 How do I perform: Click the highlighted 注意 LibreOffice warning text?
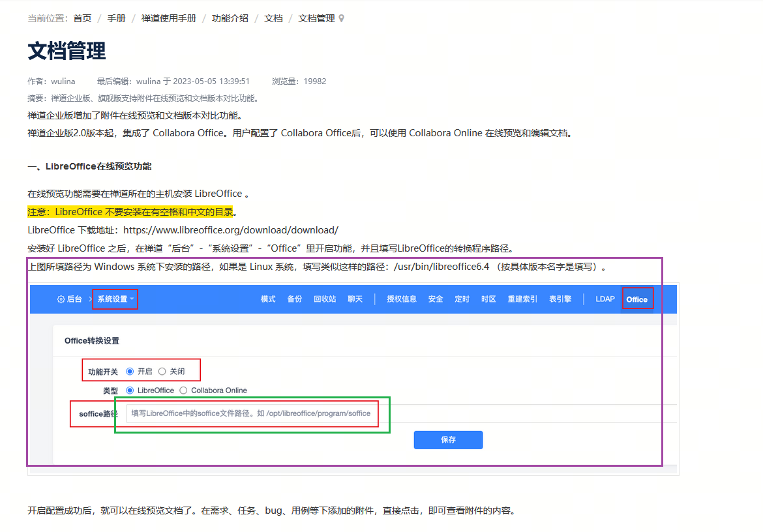point(130,212)
